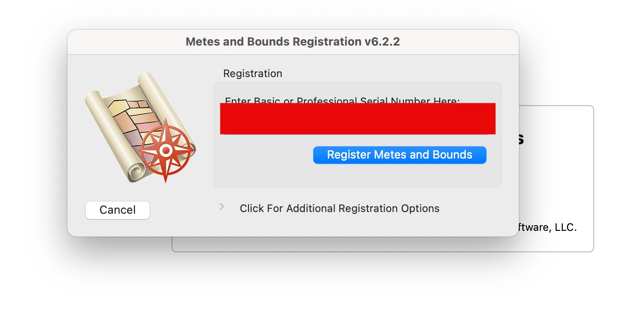Screen dimensions: 644x311
Task: Focus the serial number entry field
Action: [x=357, y=119]
